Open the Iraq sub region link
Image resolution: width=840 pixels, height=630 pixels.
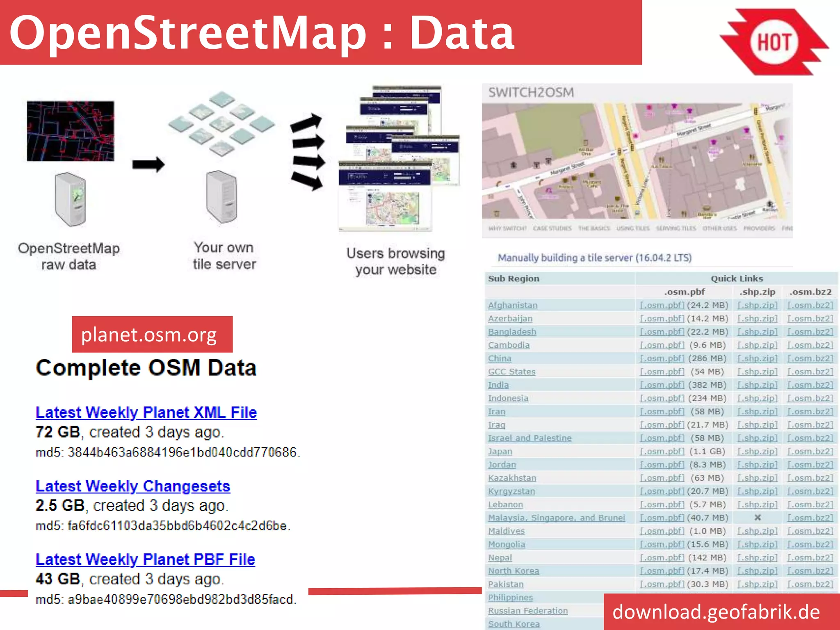[496, 425]
